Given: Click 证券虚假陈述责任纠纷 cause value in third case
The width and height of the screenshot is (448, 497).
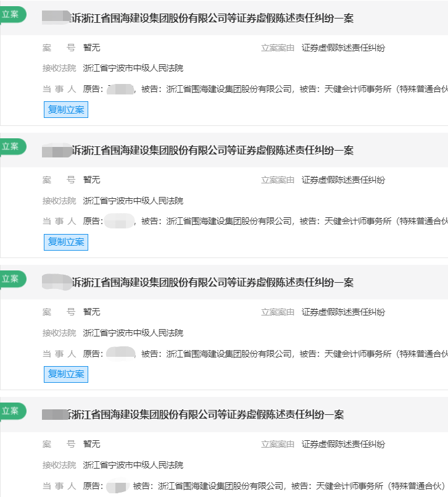Looking at the screenshot, I should click(343, 312).
